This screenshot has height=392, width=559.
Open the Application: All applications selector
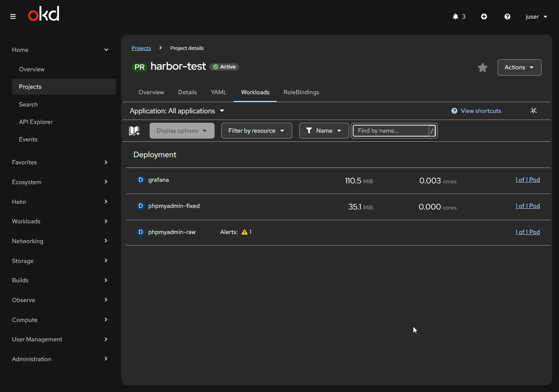click(x=177, y=111)
